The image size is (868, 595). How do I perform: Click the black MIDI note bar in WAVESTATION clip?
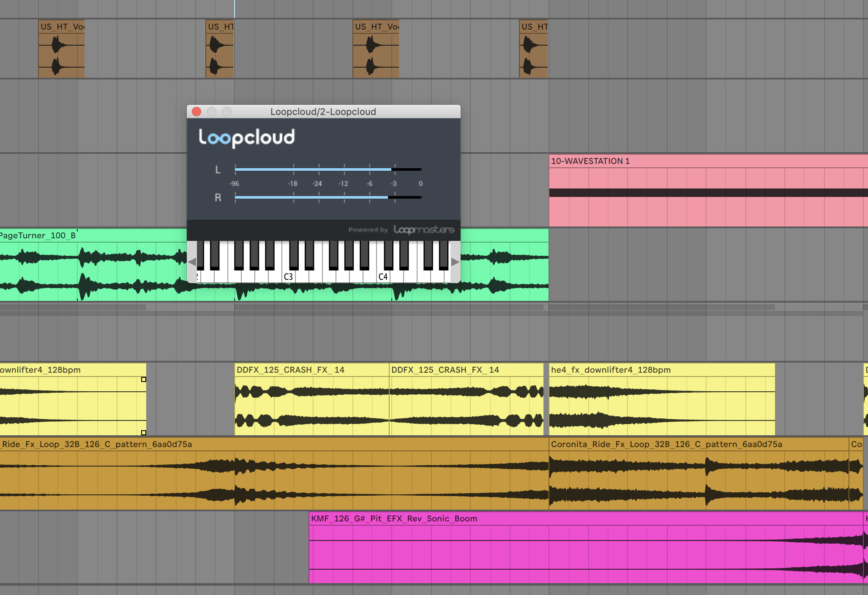(708, 193)
